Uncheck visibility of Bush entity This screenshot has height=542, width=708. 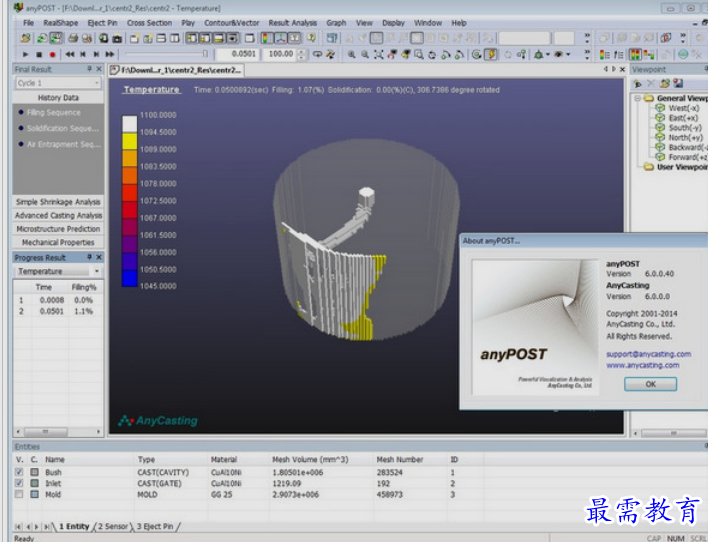[x=20, y=472]
